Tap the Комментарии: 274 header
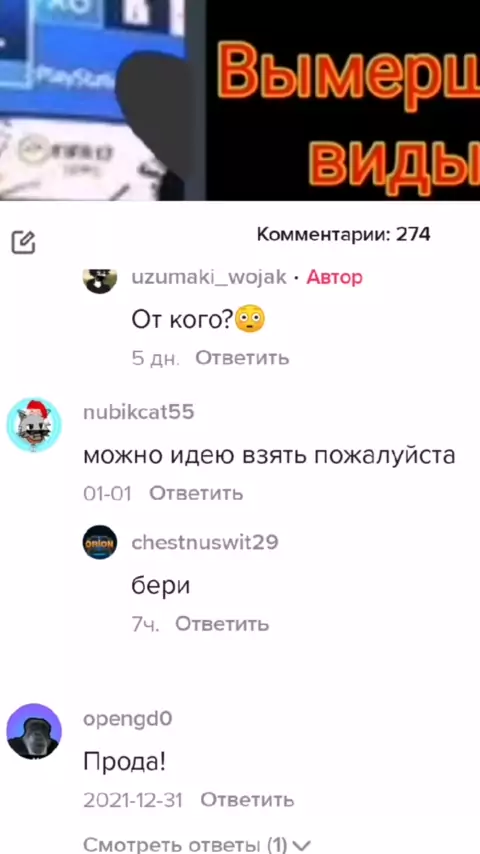Screen dimensions: 480x854 343,235
